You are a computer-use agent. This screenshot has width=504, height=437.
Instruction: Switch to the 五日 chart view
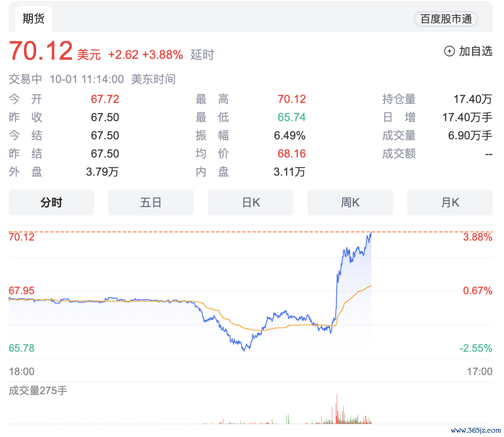[151, 202]
